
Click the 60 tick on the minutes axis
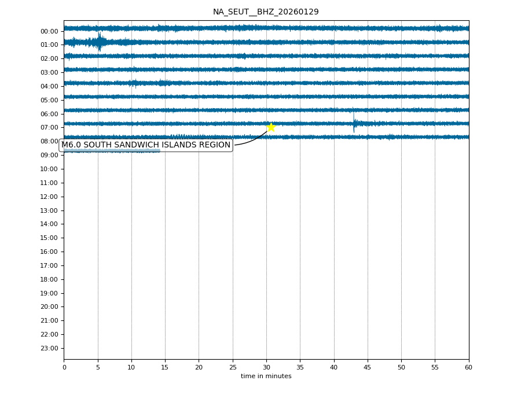(x=468, y=367)
